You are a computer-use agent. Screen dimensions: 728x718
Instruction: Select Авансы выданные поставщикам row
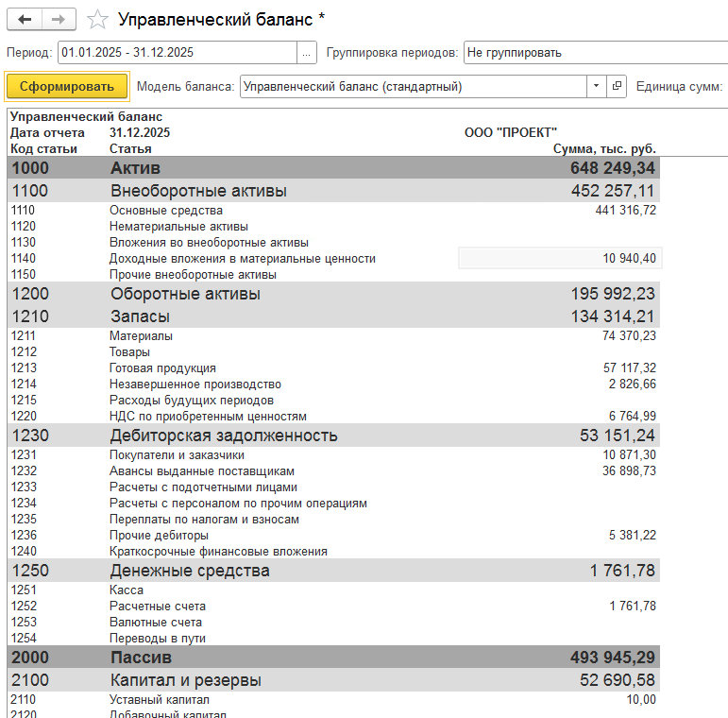tap(333, 470)
